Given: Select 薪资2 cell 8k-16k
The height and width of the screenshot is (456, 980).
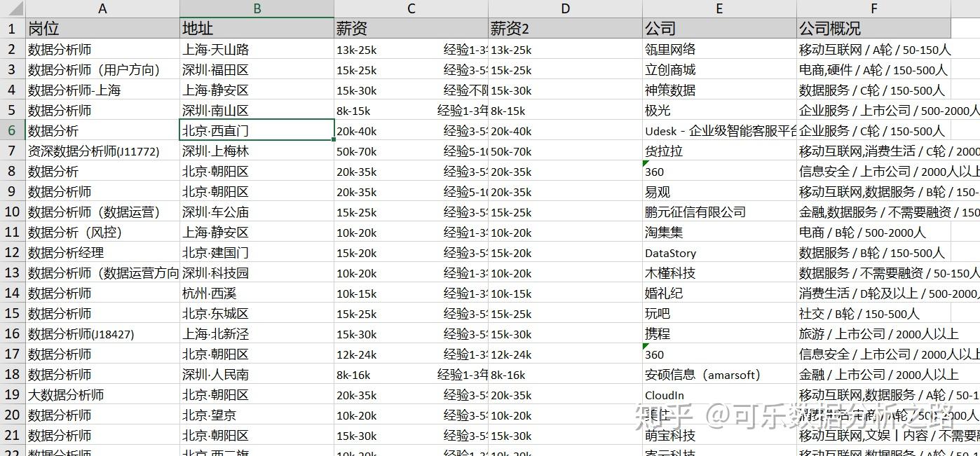Looking at the screenshot, I should (x=565, y=374).
